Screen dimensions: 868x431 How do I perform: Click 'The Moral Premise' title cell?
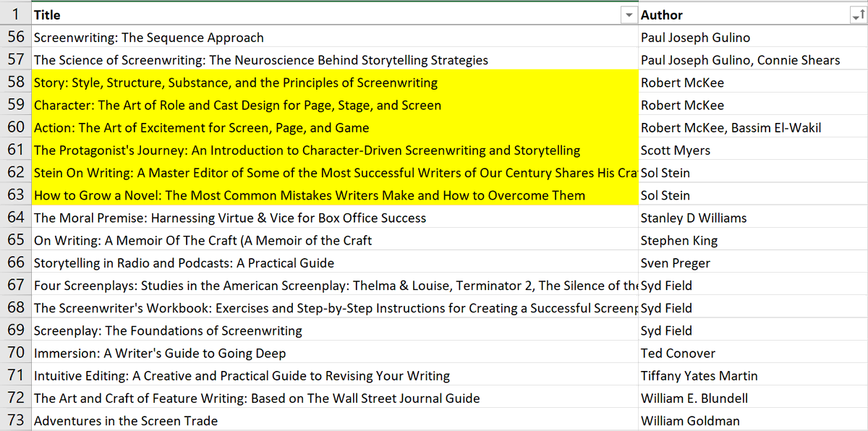[x=335, y=218]
